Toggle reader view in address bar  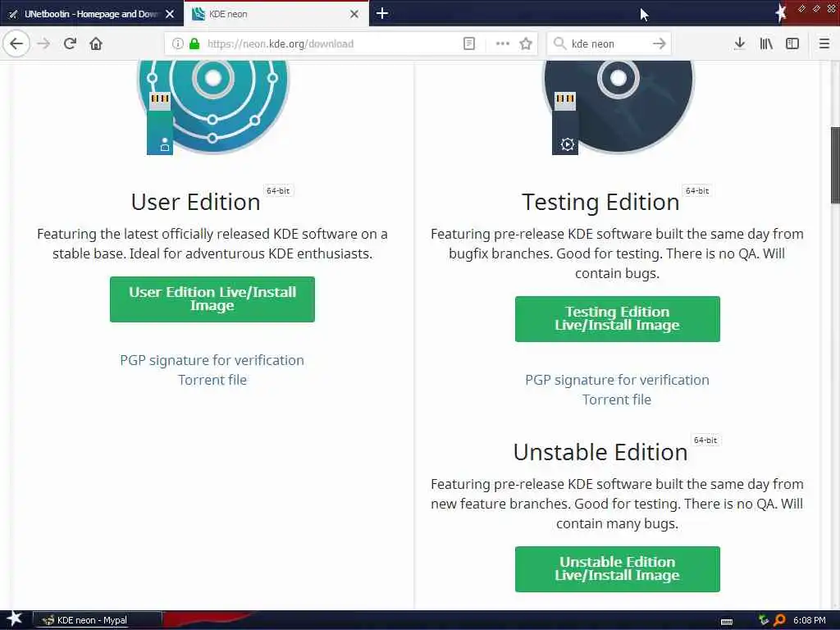[x=468, y=43]
